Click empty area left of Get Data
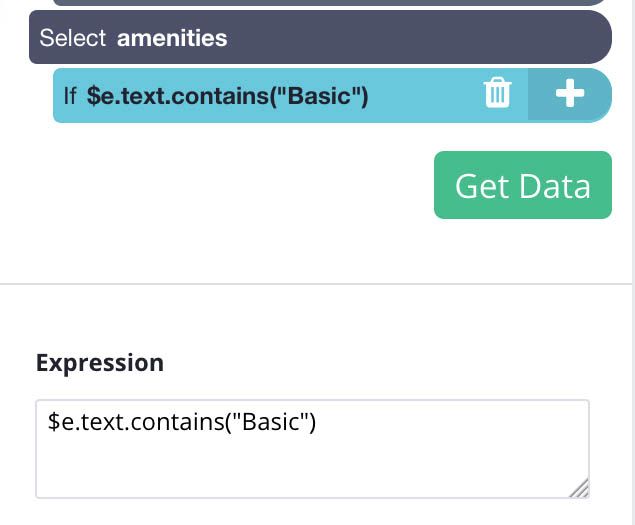 [x=227, y=185]
